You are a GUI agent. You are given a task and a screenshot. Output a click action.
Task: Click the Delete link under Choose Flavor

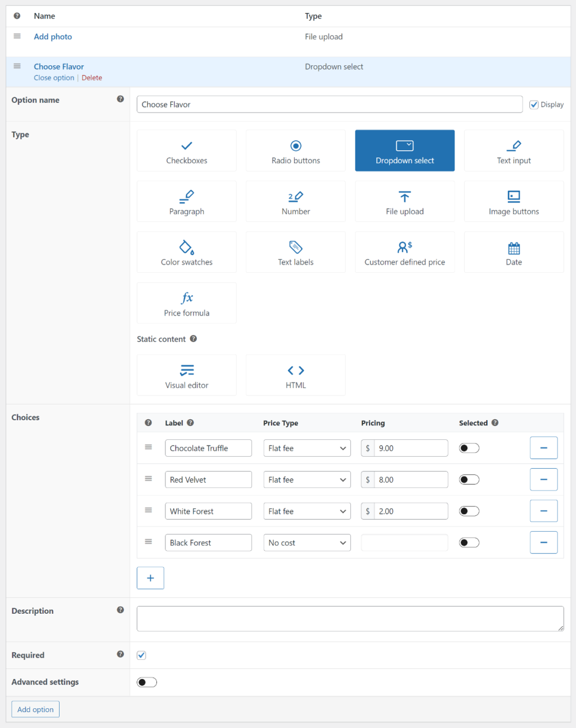(x=92, y=78)
